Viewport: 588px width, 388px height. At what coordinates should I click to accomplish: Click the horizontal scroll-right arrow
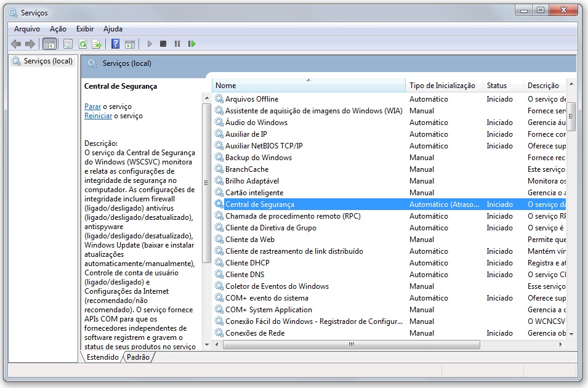click(x=561, y=344)
